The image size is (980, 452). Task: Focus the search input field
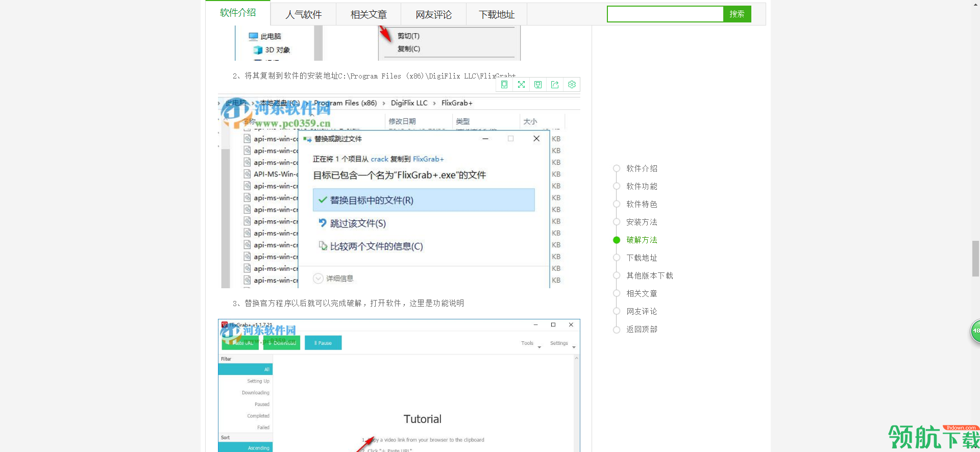point(665,14)
